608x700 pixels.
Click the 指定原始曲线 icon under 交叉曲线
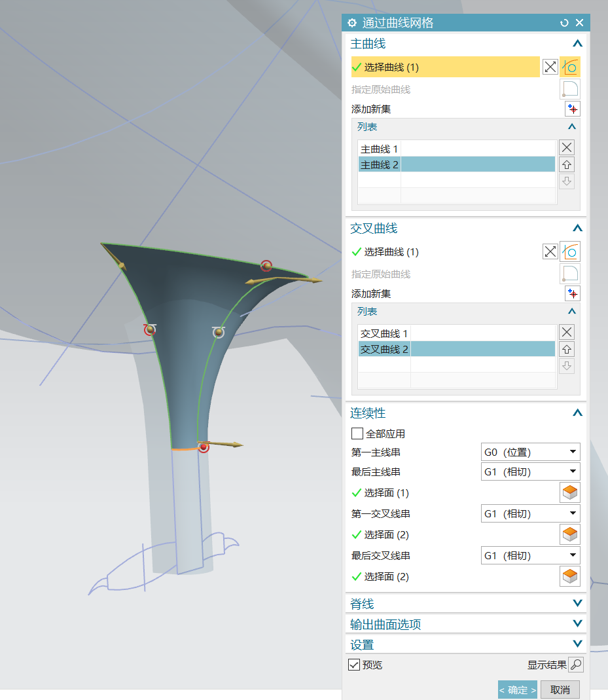point(569,274)
